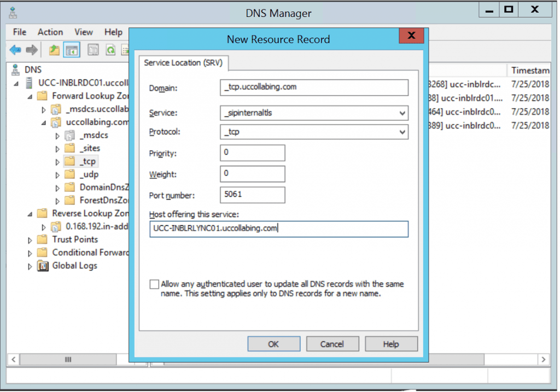Select the Service Location (SRV) tab
Viewport: 560px width, 392px height.
183,63
